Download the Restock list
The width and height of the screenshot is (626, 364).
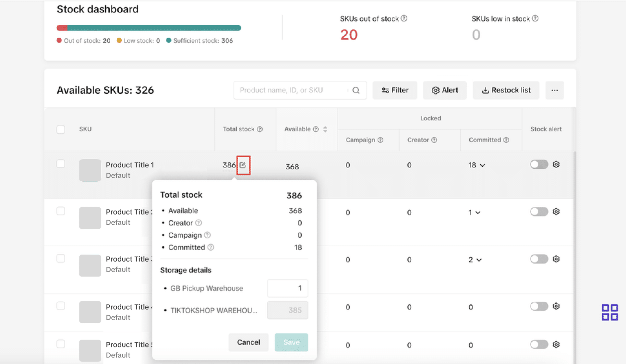tap(506, 90)
